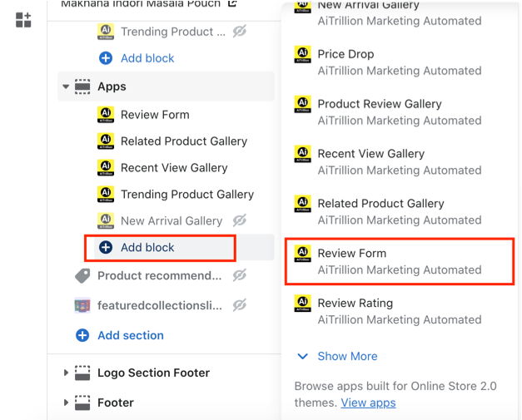The image size is (522, 420).
Task: Click the Logo Section Footer section icon
Action: [x=82, y=373]
